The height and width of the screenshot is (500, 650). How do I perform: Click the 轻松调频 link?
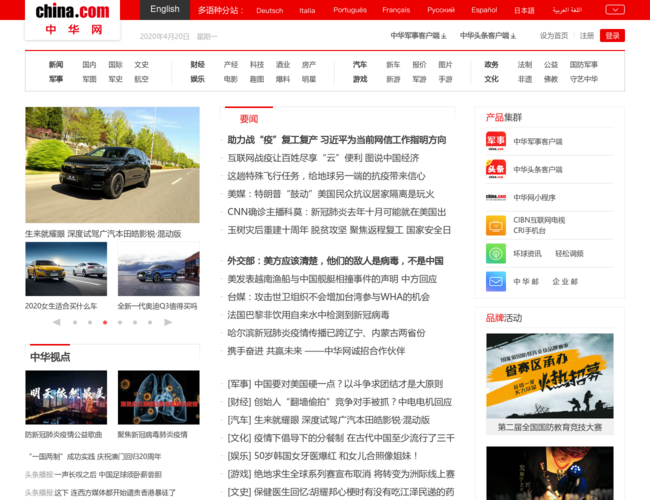coord(569,254)
